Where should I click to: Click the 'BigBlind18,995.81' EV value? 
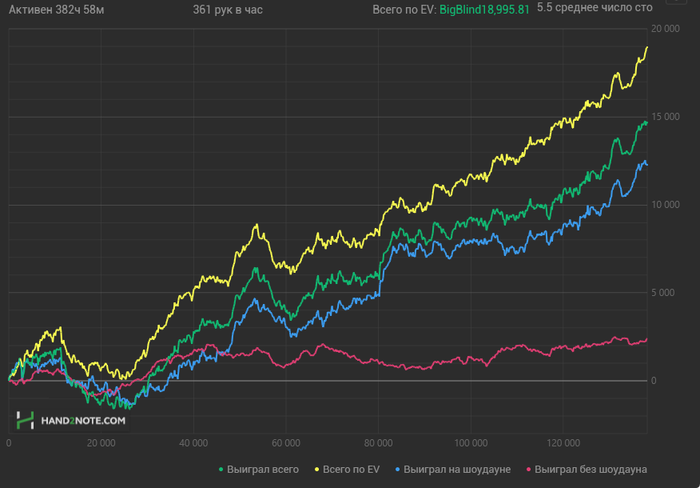[x=484, y=10]
